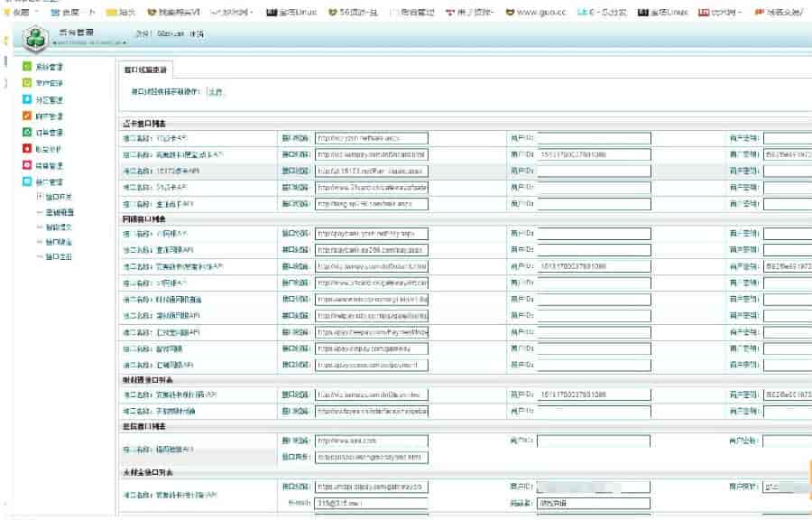Click the empty user ID field in first row

click(594, 138)
